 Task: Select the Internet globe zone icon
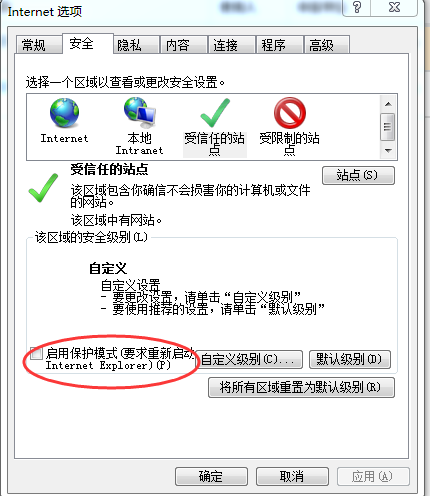pyautogui.click(x=64, y=113)
